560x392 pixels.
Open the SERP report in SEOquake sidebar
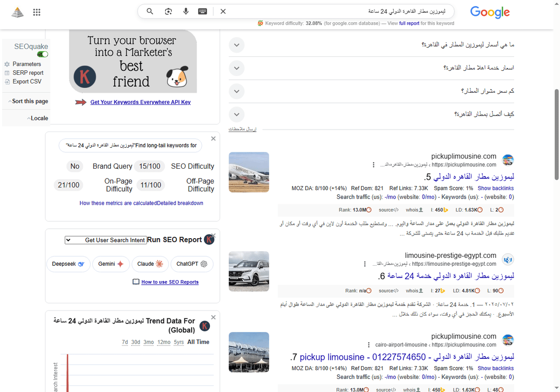[28, 73]
